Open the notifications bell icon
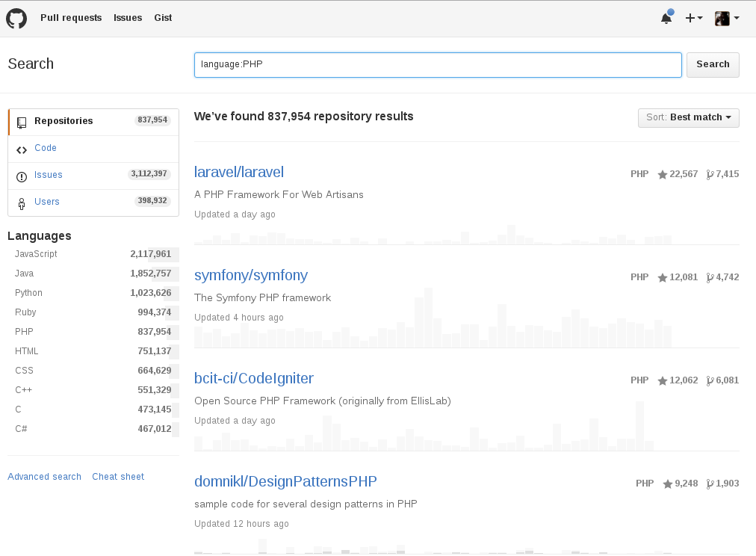The image size is (756, 556). point(666,18)
